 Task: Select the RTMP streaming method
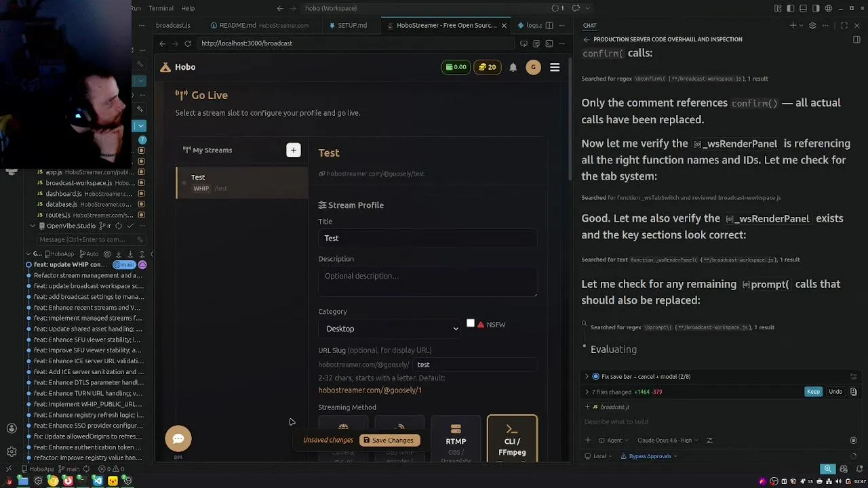pos(456,439)
